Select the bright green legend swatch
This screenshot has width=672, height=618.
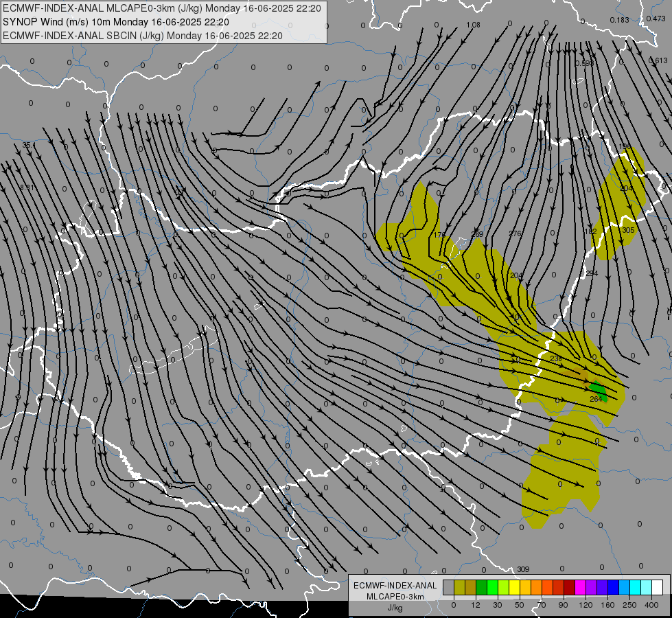coord(492,587)
